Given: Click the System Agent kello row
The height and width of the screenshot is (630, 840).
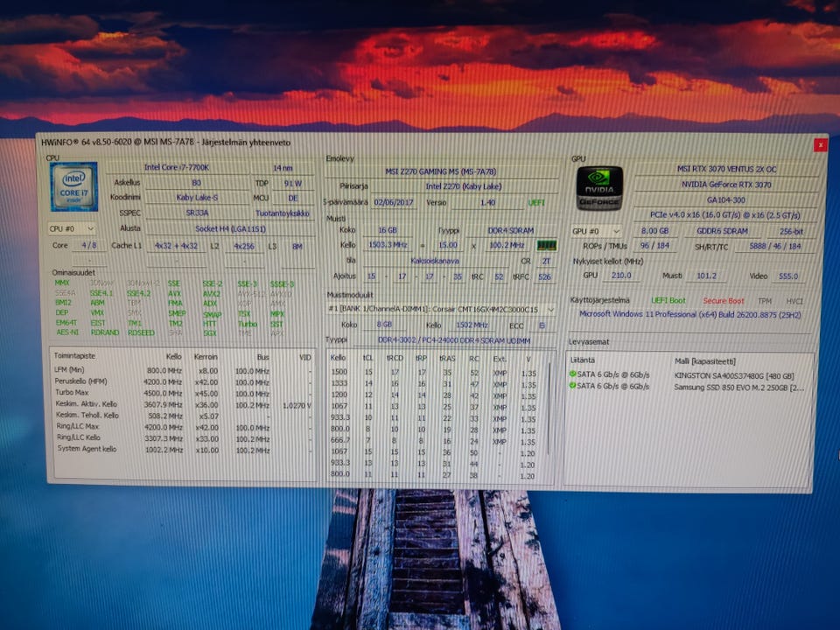Looking at the screenshot, I should pyautogui.click(x=183, y=450).
